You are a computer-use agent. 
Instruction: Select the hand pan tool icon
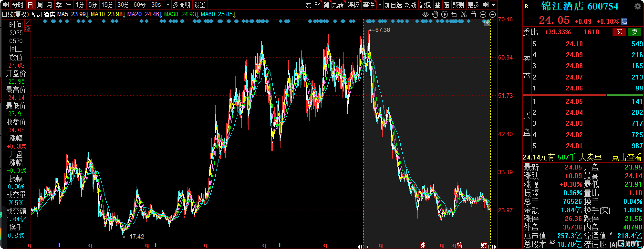pos(435,15)
